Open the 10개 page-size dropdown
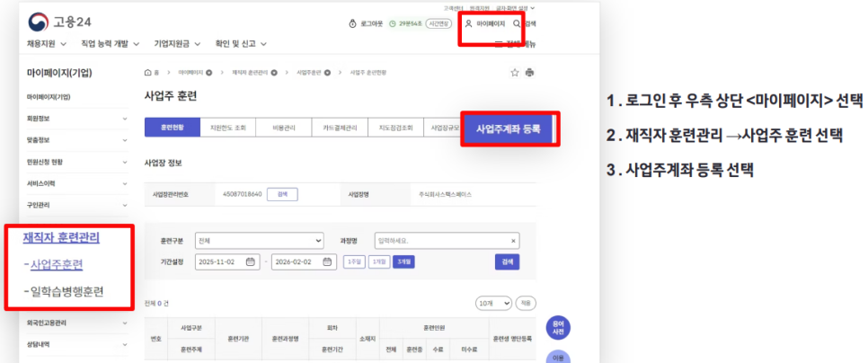Screen dimensions: 868x363 click(494, 303)
